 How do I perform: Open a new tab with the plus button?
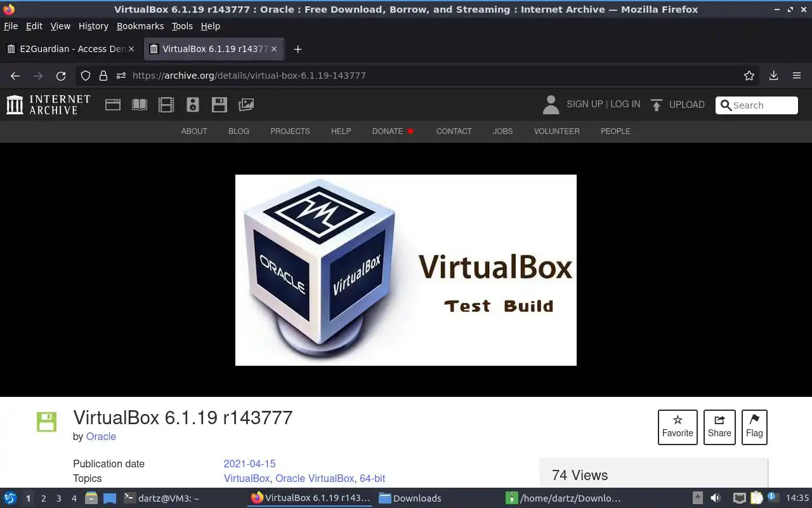tap(298, 49)
